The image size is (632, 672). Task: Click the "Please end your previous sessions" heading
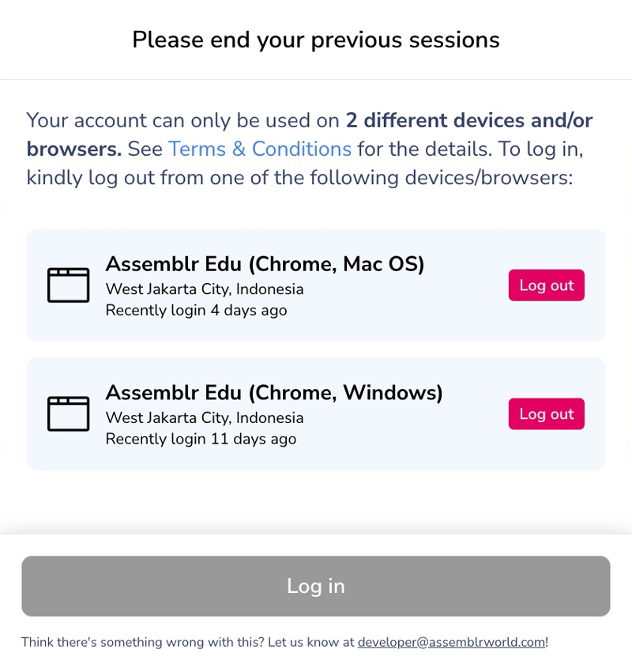click(x=316, y=40)
